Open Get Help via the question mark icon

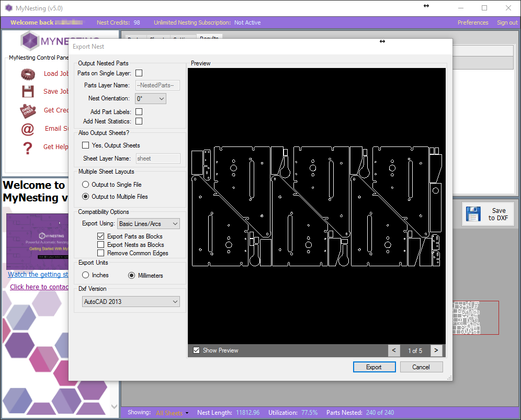pos(28,147)
